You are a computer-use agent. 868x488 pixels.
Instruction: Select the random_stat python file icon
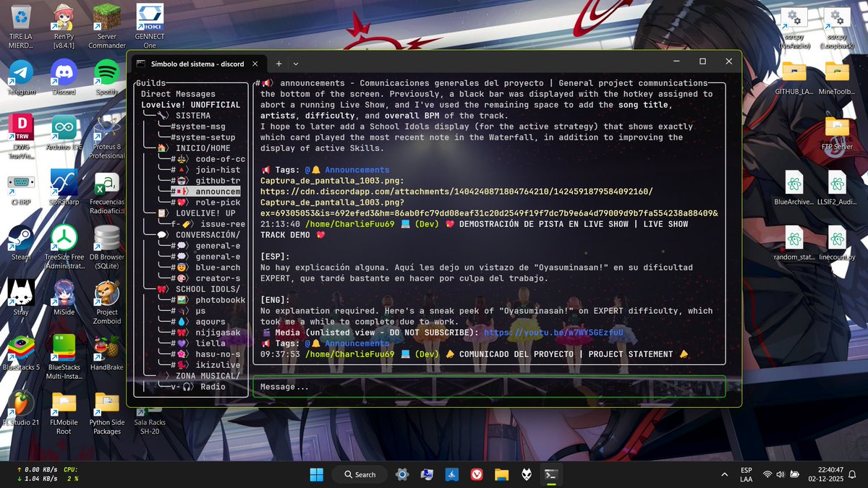tap(793, 244)
